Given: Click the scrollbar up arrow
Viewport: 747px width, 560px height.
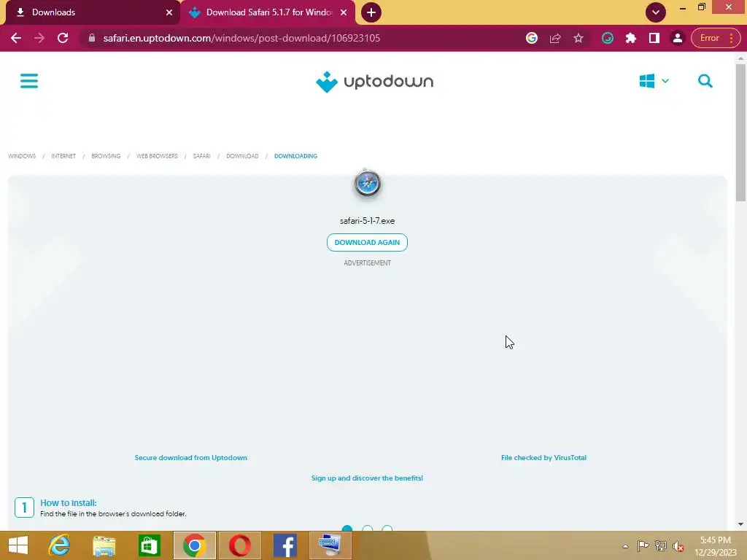Looking at the screenshot, I should (740, 58).
